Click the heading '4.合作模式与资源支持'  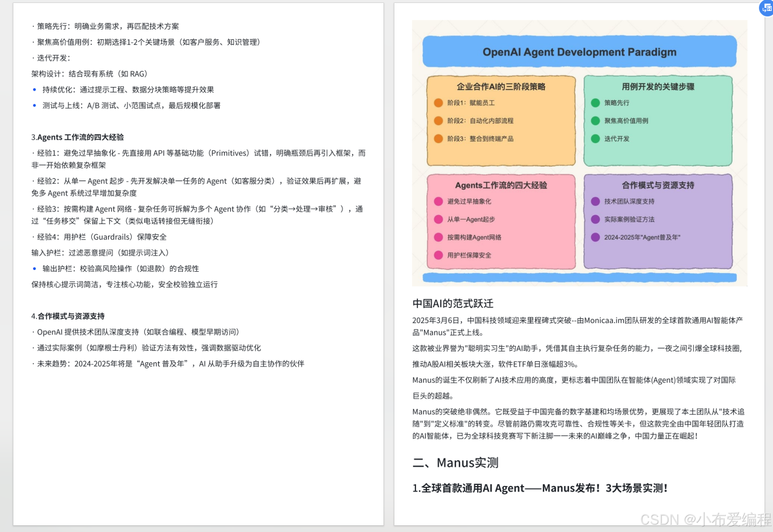[x=68, y=316]
